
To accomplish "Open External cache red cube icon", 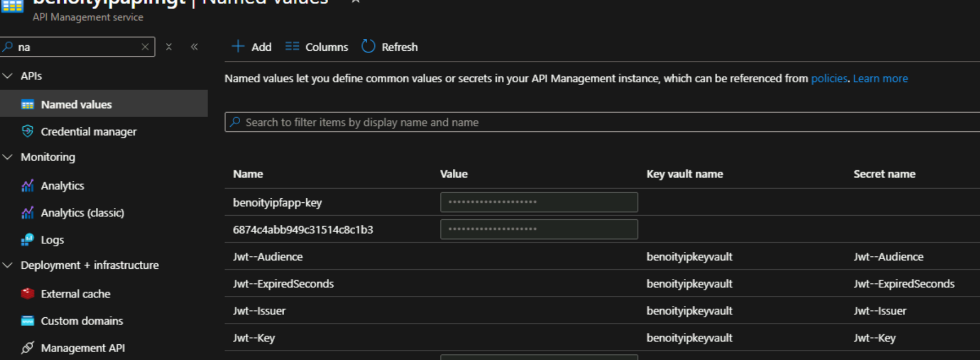I will pos(27,294).
